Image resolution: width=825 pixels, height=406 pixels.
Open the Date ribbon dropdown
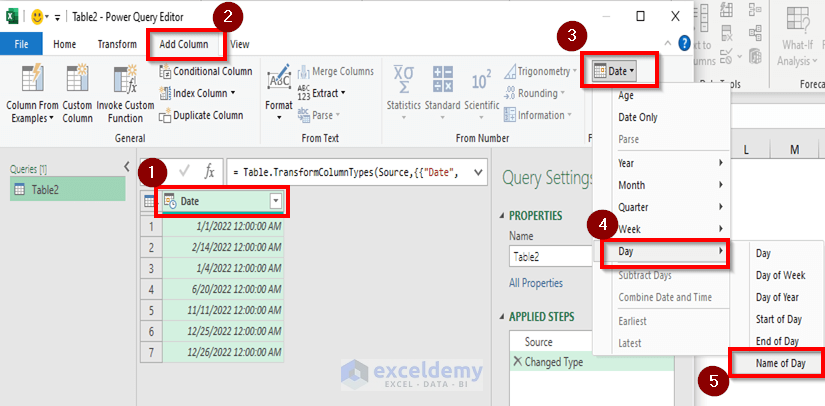coord(614,71)
